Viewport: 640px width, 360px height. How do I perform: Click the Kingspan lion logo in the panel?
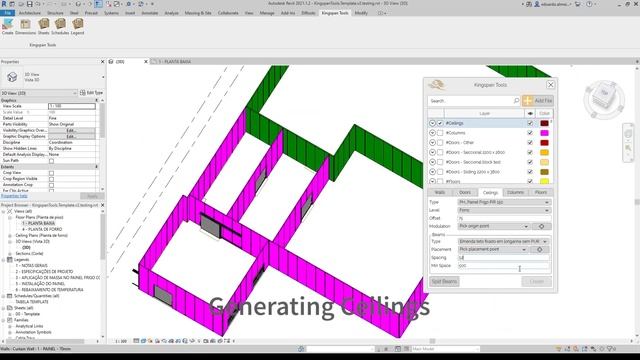point(436,84)
